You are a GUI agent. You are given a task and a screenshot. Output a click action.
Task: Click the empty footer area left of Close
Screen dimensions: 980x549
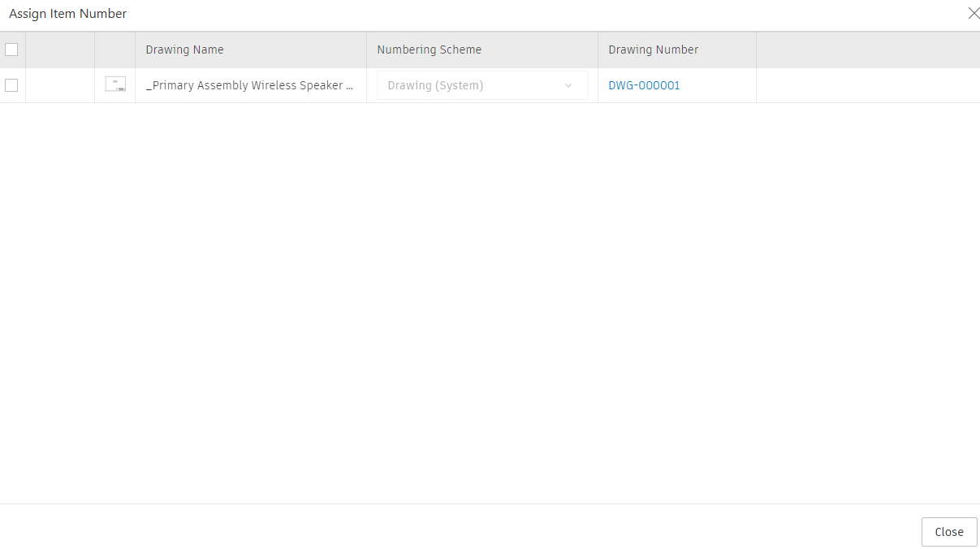click(455, 531)
